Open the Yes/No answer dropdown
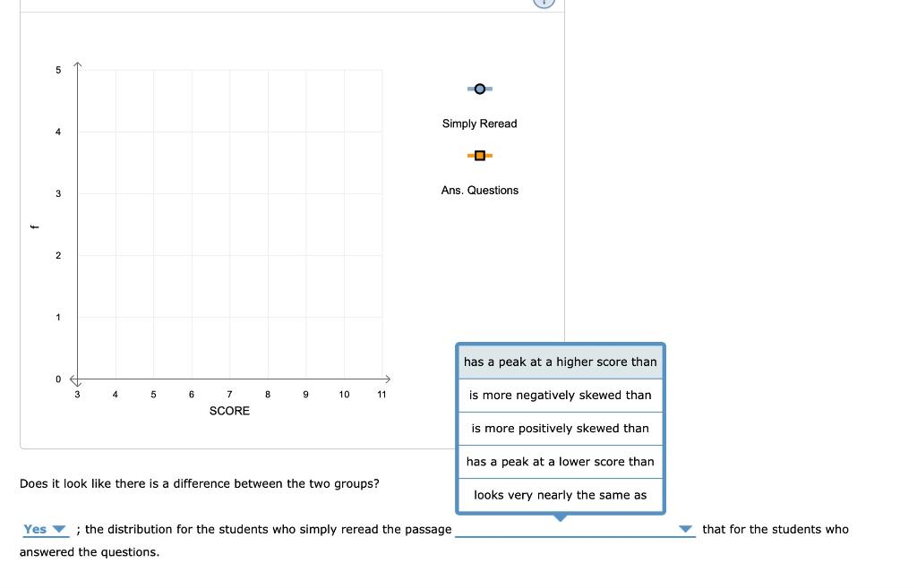This screenshot has height=588, width=917. [x=47, y=529]
